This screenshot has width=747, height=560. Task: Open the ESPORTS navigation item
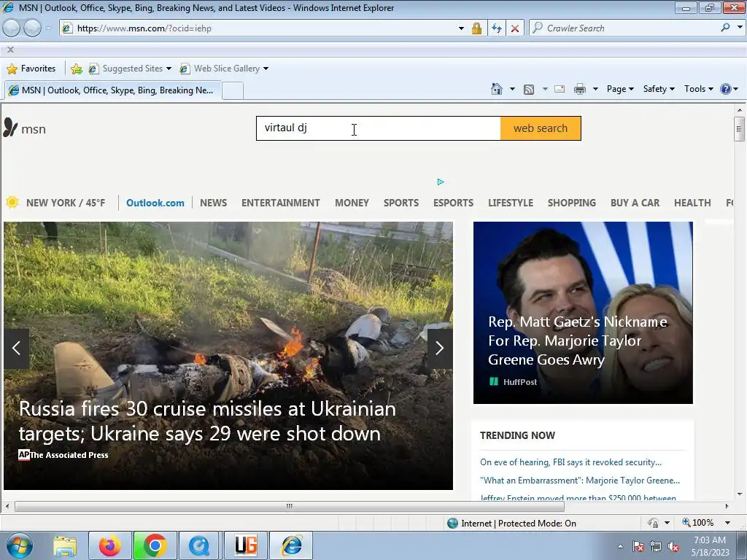(453, 203)
